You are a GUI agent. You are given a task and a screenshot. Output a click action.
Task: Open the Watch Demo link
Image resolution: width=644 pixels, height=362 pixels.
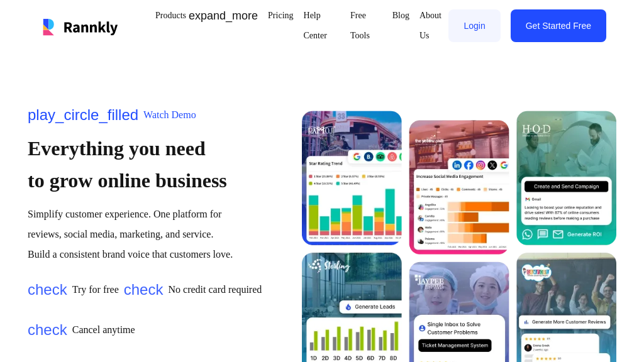point(170,115)
